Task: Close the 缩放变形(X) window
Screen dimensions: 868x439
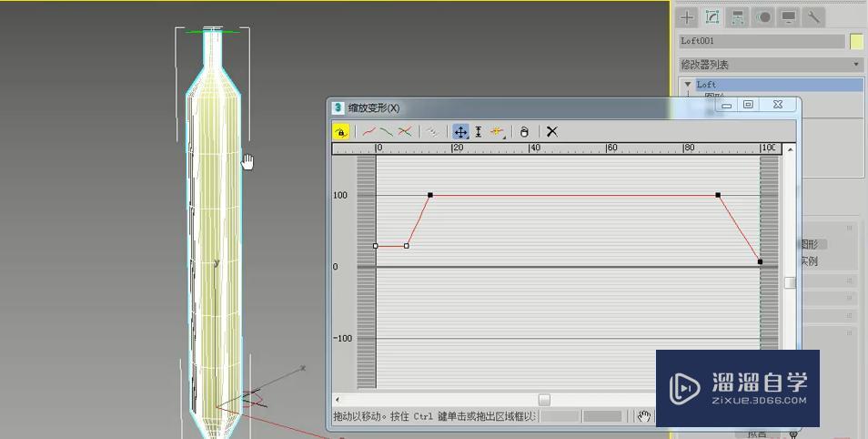Action: 778,105
